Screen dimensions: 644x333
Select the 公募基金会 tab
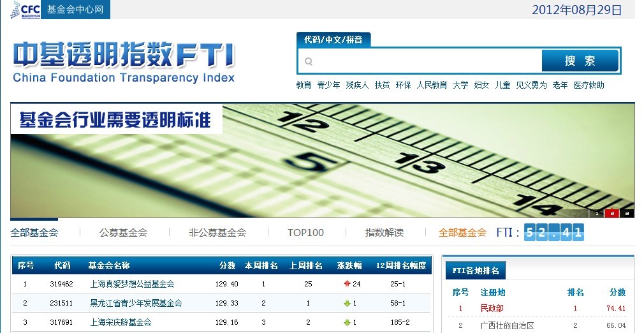click(123, 233)
